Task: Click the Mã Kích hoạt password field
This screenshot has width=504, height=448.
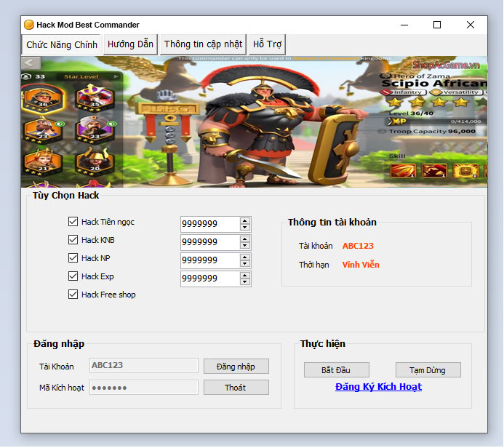Action: [144, 387]
